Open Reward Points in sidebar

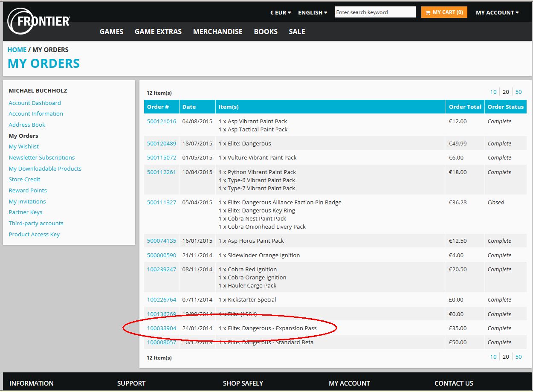[28, 190]
